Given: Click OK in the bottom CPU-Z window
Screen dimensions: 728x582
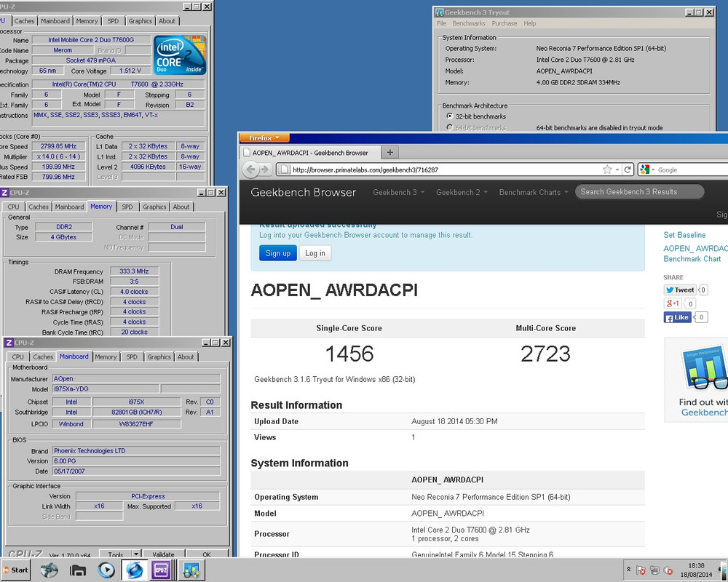Looking at the screenshot, I should [x=207, y=554].
